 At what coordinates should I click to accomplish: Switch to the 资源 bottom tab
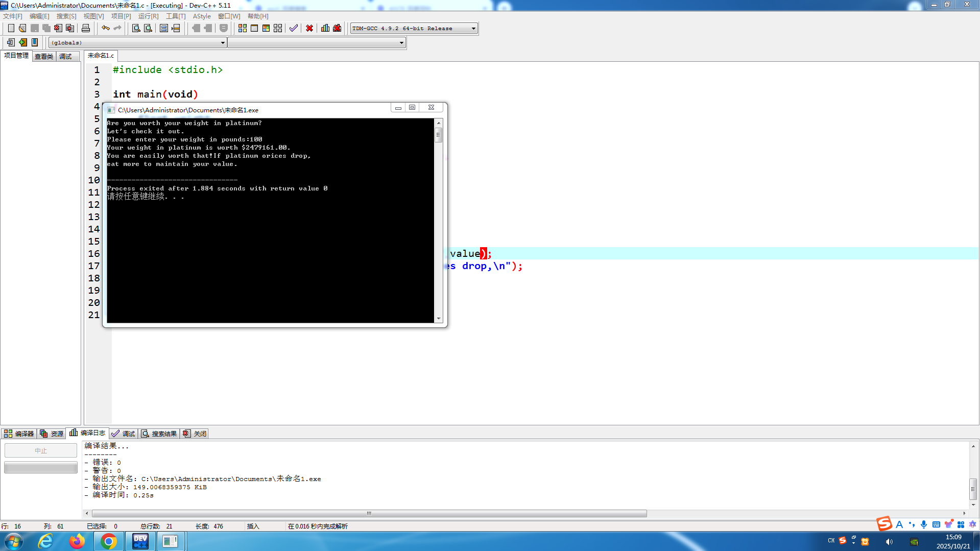(x=52, y=434)
